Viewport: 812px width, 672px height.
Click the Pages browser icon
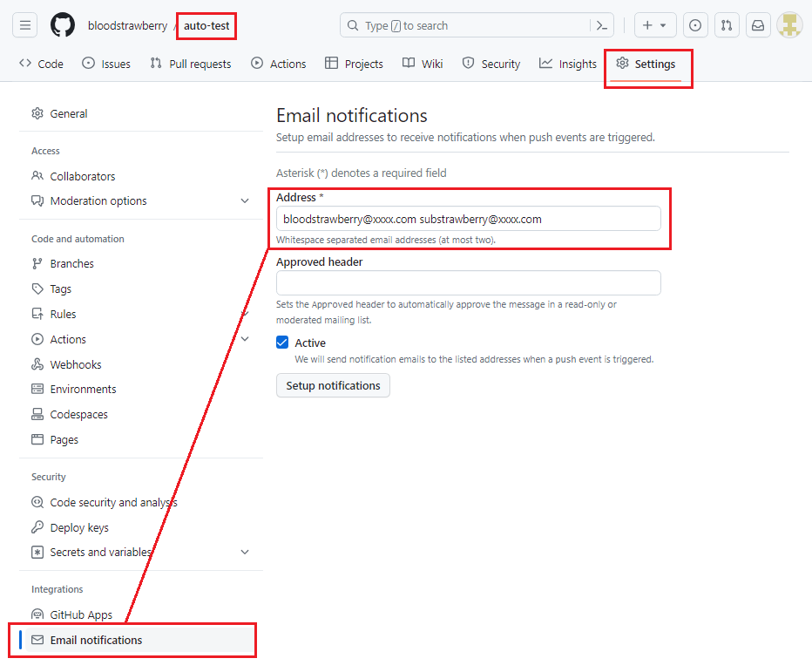(x=37, y=439)
